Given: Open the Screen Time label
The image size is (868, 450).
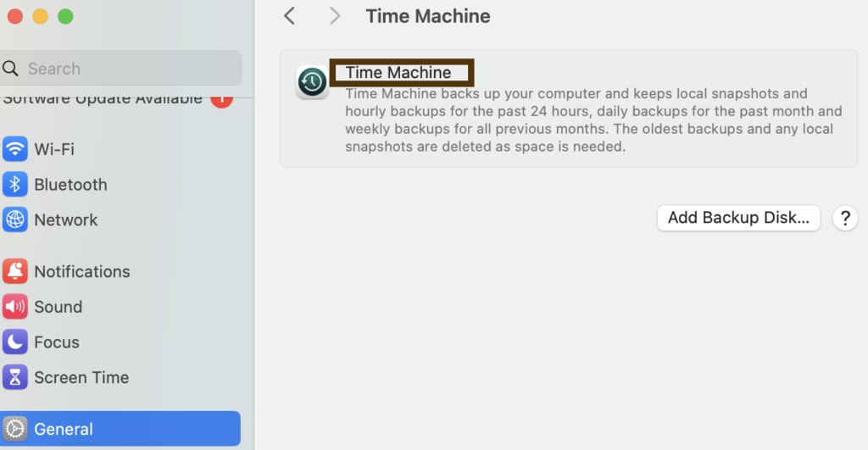Looking at the screenshot, I should pos(81,377).
